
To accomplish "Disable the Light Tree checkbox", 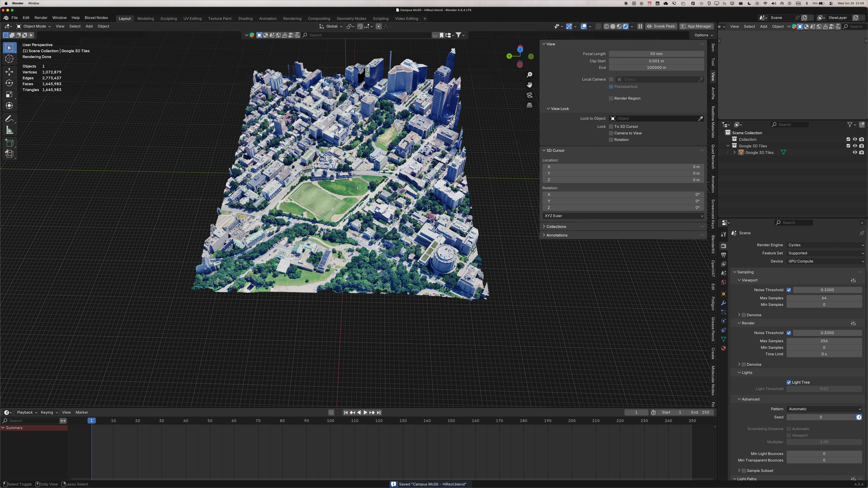I will tap(789, 382).
